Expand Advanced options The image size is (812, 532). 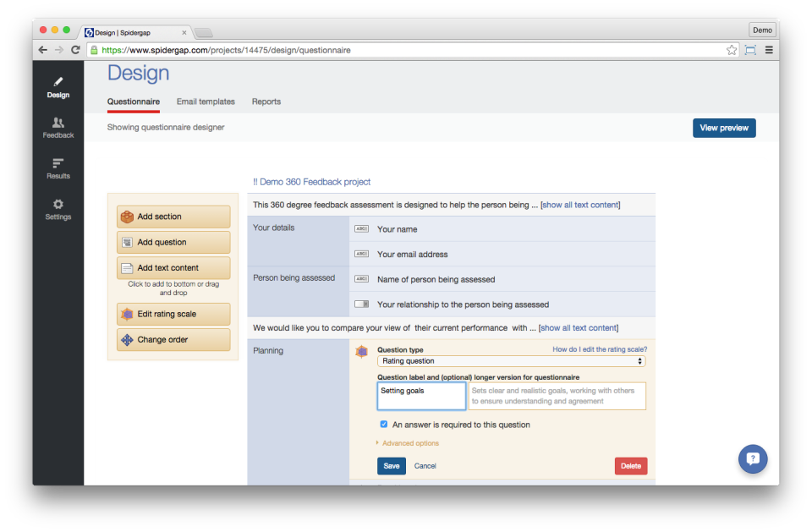[x=409, y=443]
